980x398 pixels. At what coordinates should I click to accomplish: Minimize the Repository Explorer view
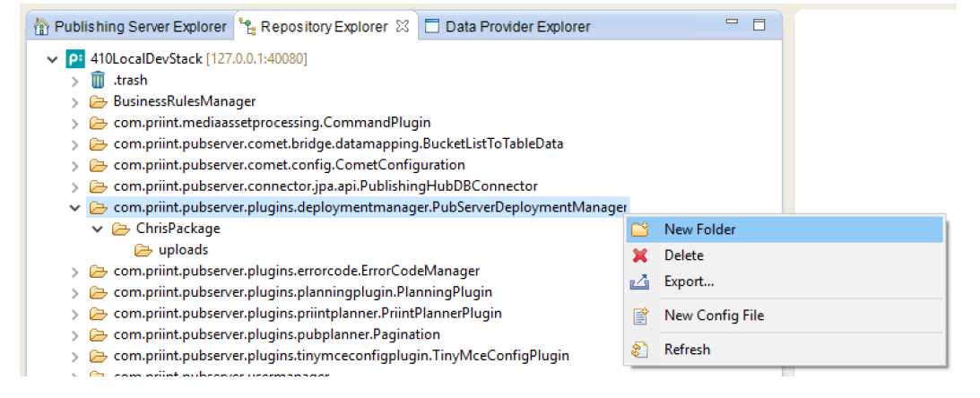(733, 26)
